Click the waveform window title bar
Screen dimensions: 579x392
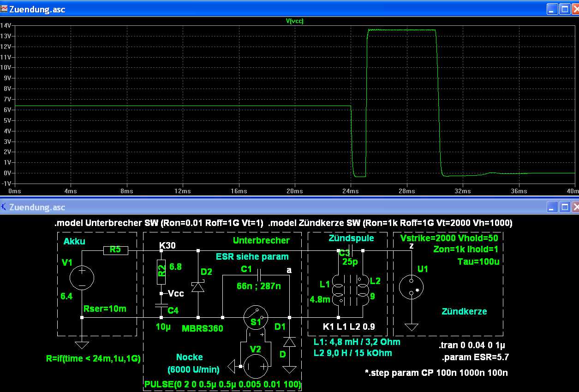tap(277, 9)
